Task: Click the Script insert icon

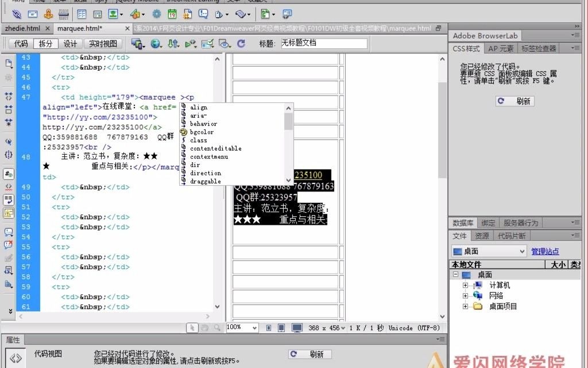Action: (x=241, y=14)
